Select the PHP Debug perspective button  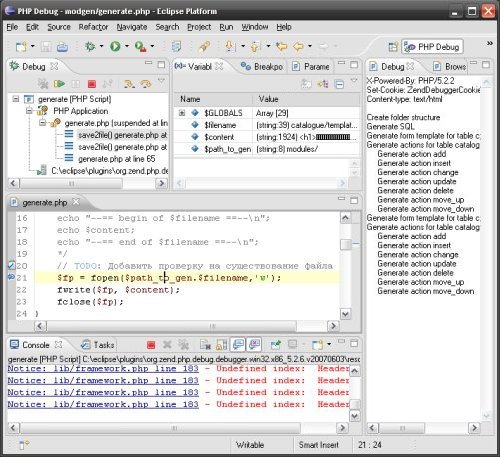tap(433, 47)
